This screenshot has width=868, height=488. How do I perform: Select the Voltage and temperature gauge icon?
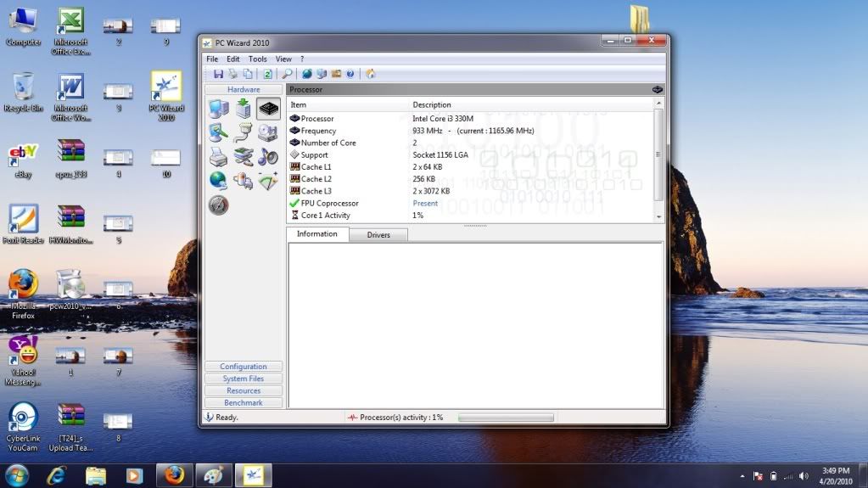[268, 181]
